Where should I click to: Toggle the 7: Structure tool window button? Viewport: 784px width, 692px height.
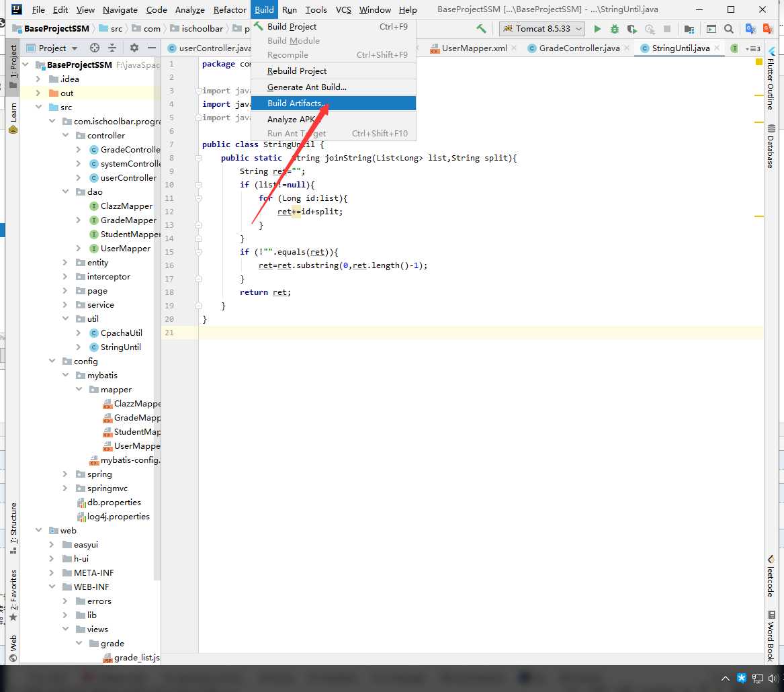[x=13, y=528]
